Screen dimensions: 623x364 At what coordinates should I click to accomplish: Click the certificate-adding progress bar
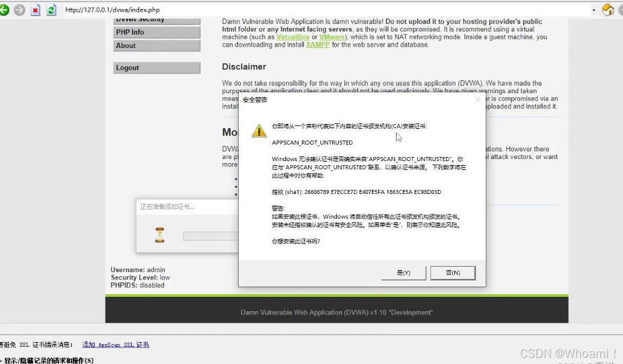tap(211, 236)
